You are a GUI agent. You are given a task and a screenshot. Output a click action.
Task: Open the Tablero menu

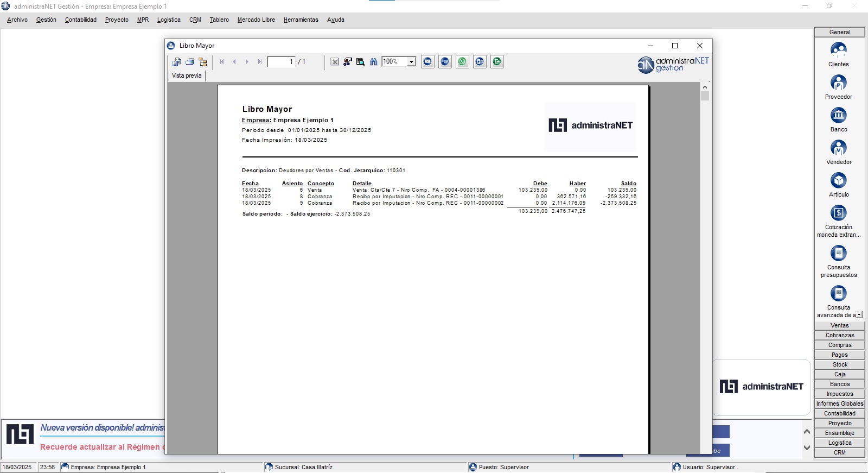(219, 20)
